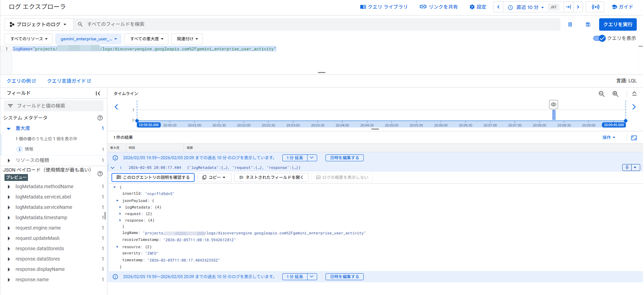644x295 pixels.
Task: Click the fields and values search box
Action: (53, 106)
